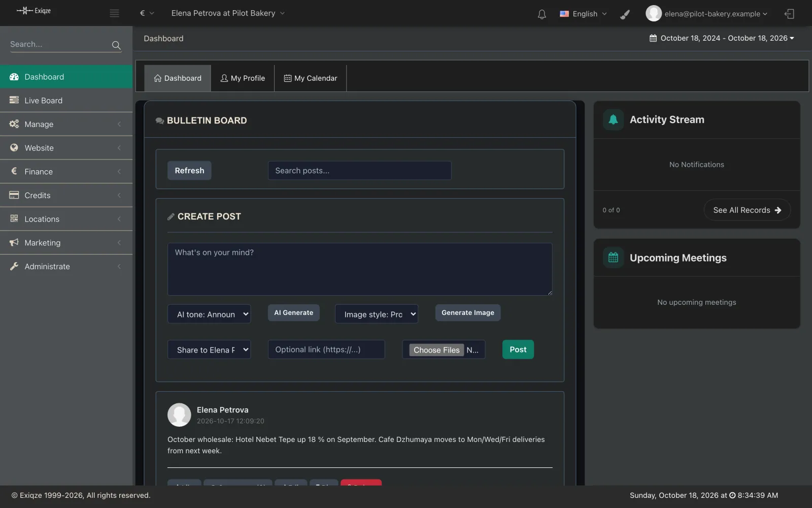Click the logout icon
This screenshot has width=812, height=508.
point(789,14)
